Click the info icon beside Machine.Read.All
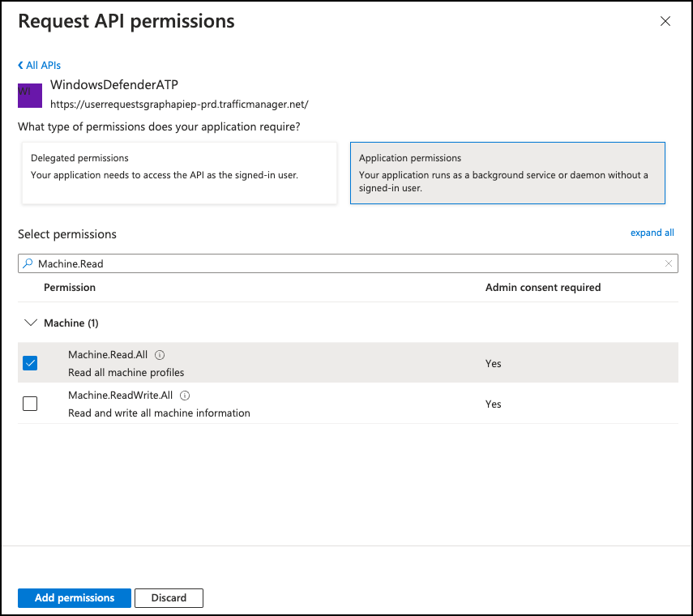Screen dimensions: 693x616 (160, 355)
